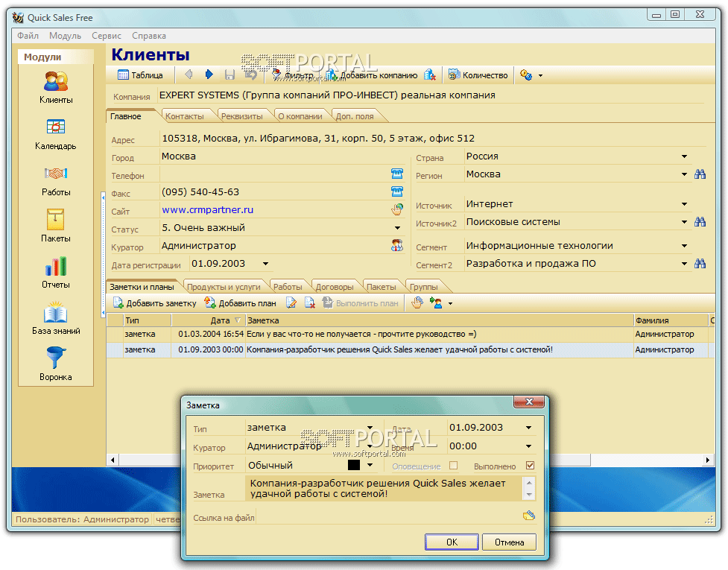Viewport: 728px width, 570px height.
Task: Dial the Телефон field phone icon
Action: (397, 174)
